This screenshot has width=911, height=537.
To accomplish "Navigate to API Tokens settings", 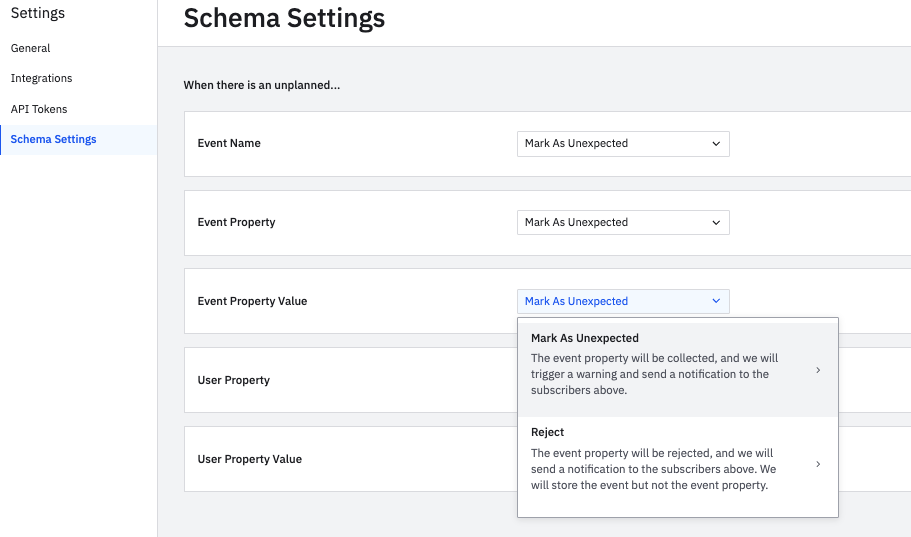I will 39,109.
